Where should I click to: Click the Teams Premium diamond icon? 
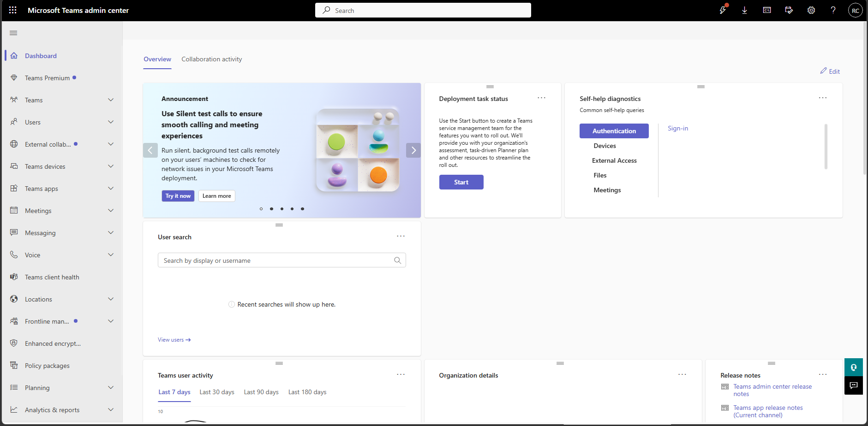coord(14,78)
